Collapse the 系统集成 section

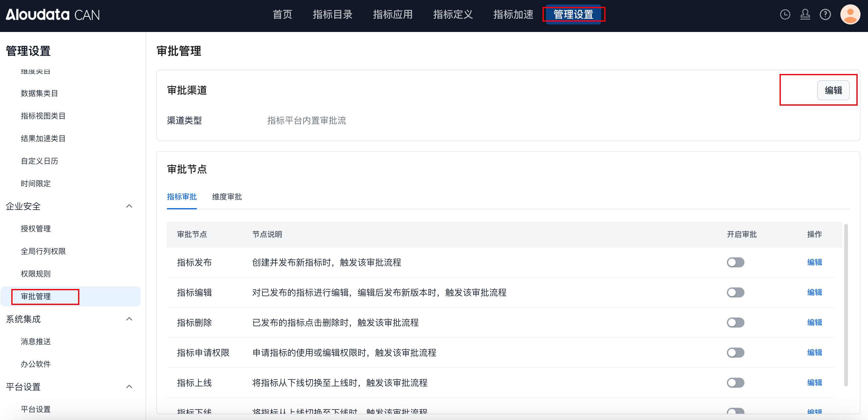coord(129,319)
